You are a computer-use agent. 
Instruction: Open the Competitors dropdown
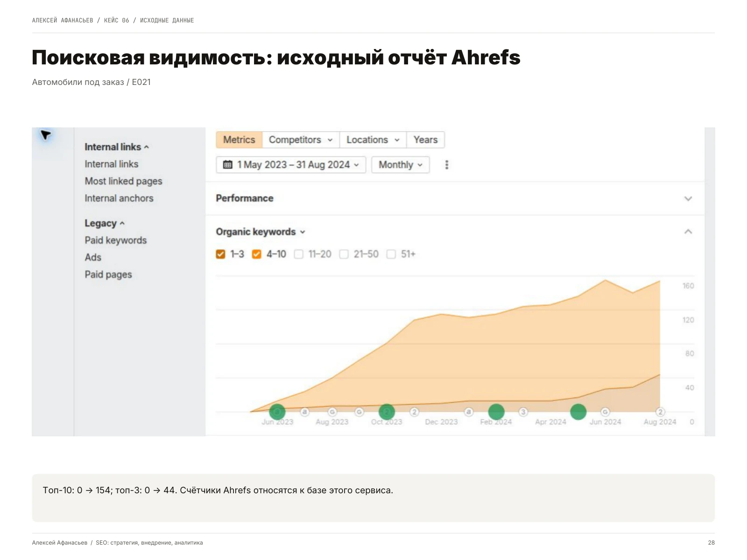coord(301,140)
